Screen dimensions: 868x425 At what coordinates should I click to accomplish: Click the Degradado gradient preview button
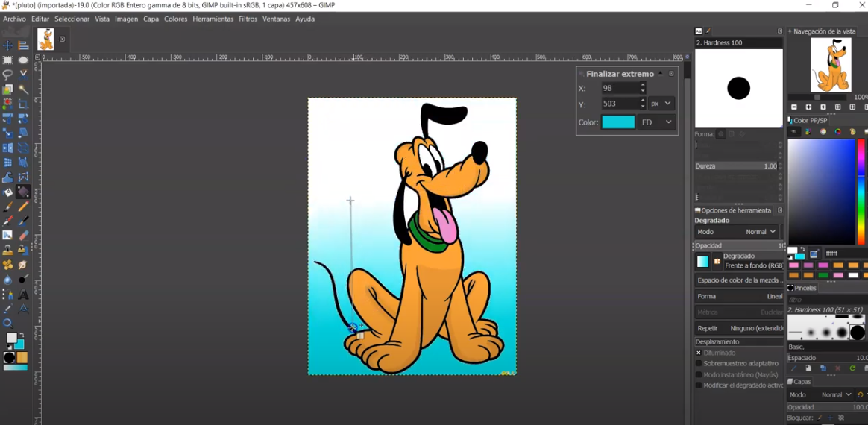pyautogui.click(x=702, y=261)
